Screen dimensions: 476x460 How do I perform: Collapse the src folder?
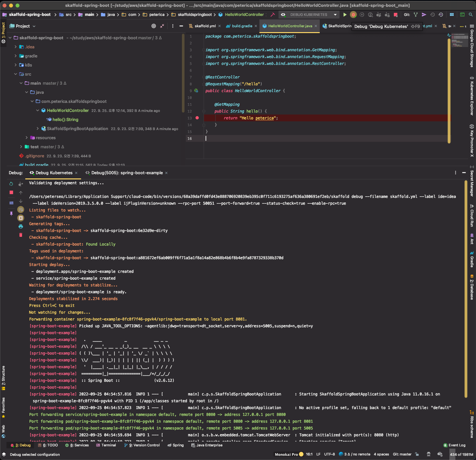pos(16,74)
